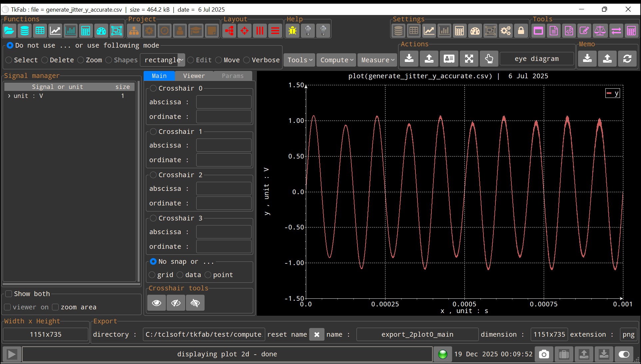Image resolution: width=641 pixels, height=364 pixels.
Task: Enable the Show both checkbox
Action: [9, 294]
